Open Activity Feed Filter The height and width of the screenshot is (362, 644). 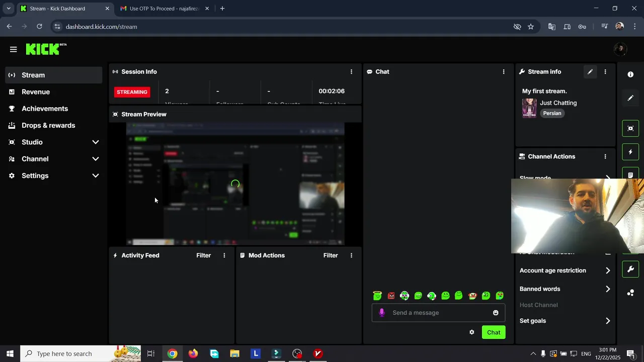pyautogui.click(x=203, y=255)
